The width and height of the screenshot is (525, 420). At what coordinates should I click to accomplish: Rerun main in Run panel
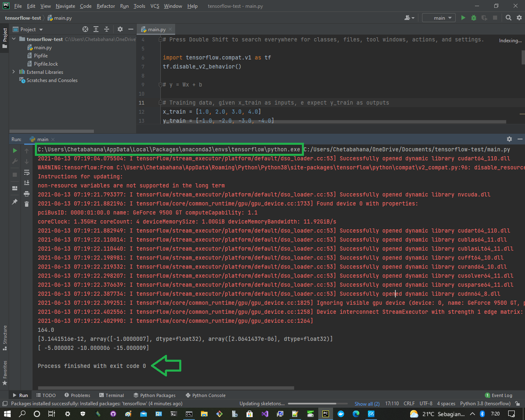(x=15, y=151)
